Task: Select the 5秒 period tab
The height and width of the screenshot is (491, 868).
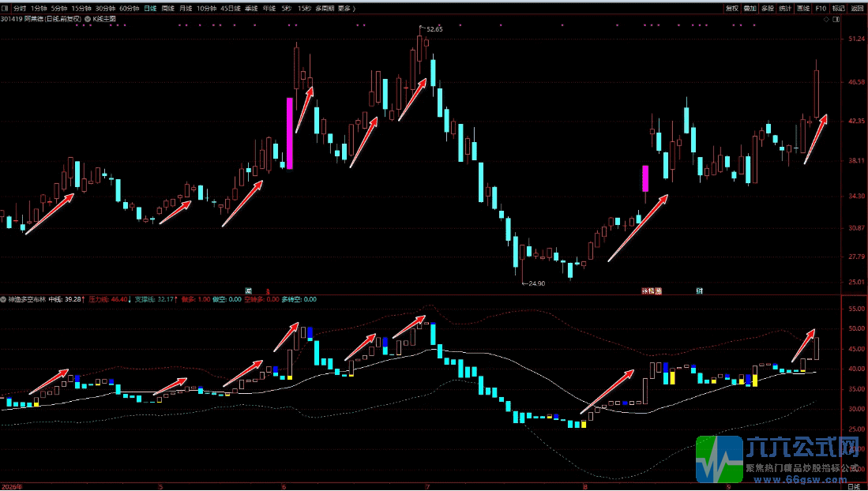Action: pos(286,9)
